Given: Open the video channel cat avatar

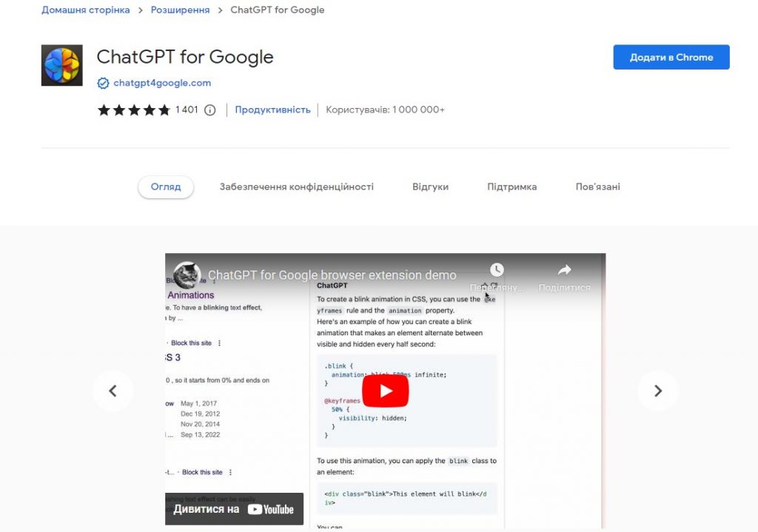Looking at the screenshot, I should pos(187,275).
